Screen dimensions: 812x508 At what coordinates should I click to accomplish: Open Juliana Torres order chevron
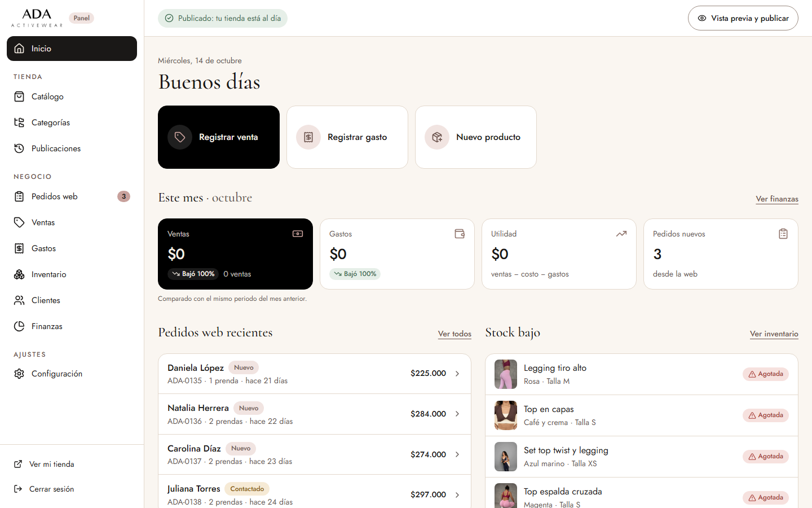[x=457, y=494]
